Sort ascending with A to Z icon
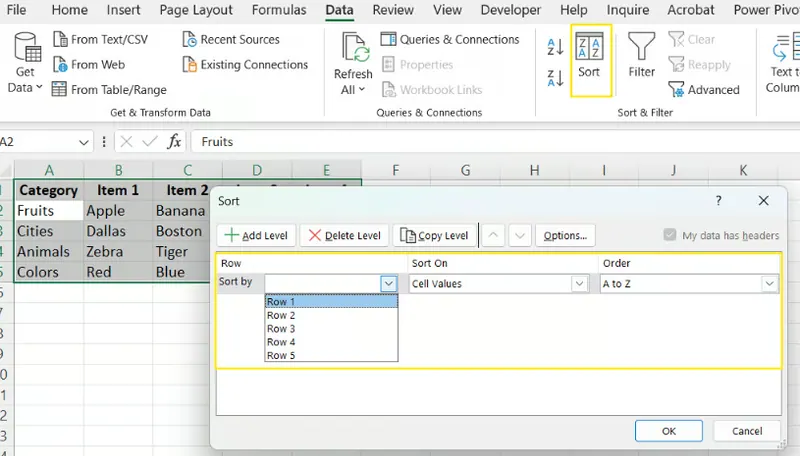This screenshot has height=456, width=800. pos(555,47)
